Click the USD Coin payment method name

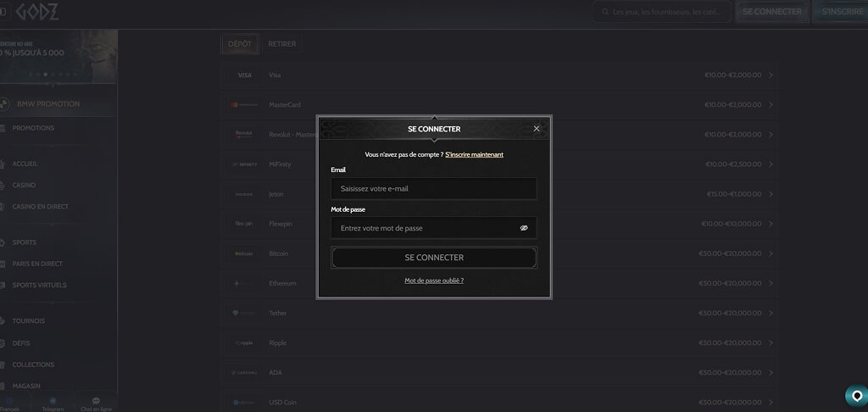tap(282, 403)
